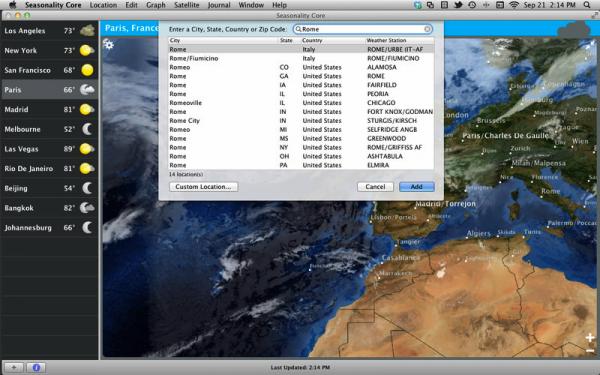This screenshot has height=375, width=600.
Task: Open the Window menu
Action: coord(251,5)
